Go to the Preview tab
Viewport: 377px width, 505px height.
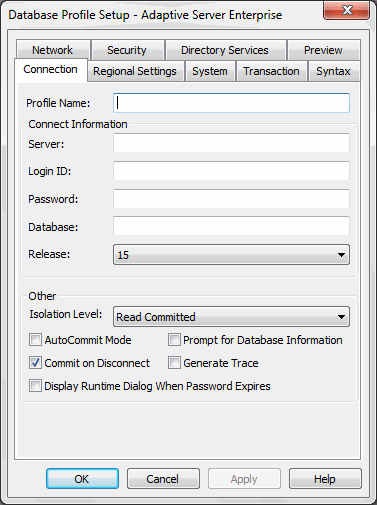pyautogui.click(x=323, y=50)
